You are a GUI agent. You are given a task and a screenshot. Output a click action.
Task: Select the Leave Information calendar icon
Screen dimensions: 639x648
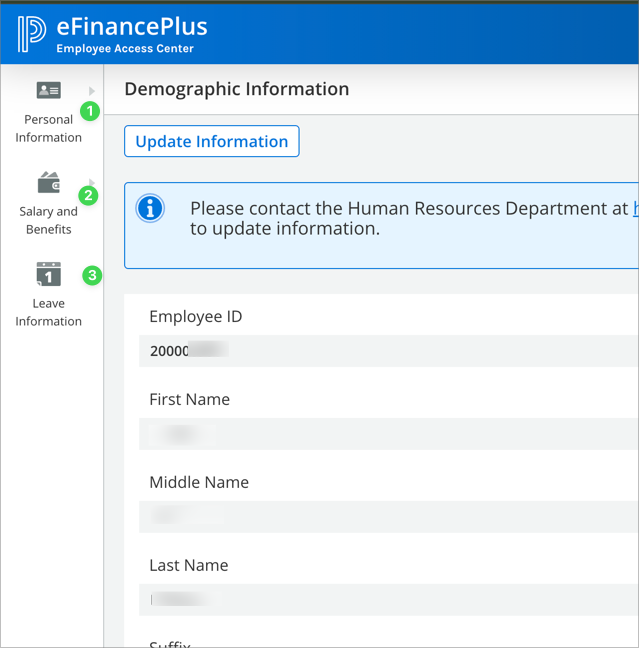click(x=48, y=274)
